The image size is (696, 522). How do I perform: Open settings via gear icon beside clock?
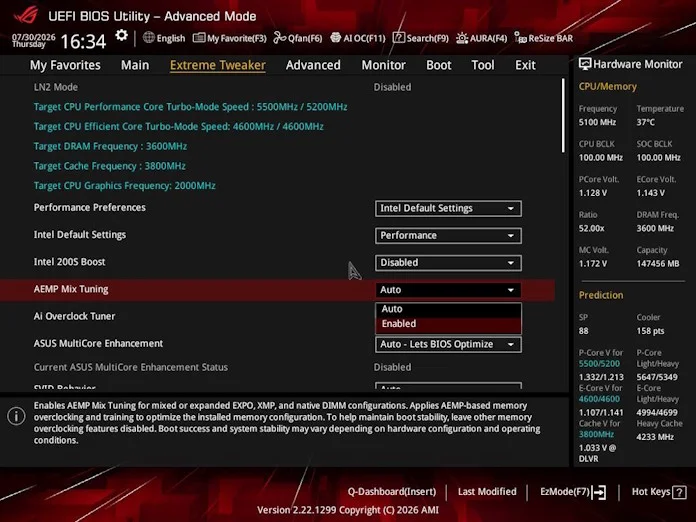[x=121, y=36]
